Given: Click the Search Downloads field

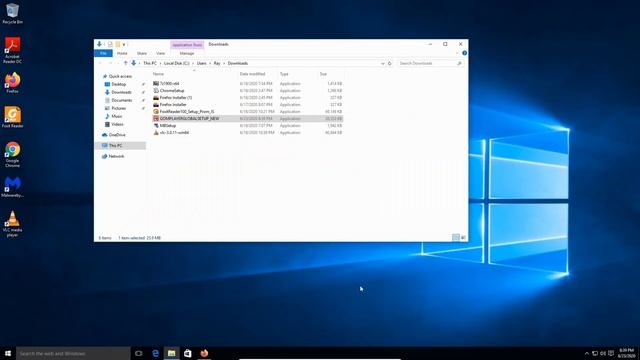Looking at the screenshot, I should coord(430,63).
